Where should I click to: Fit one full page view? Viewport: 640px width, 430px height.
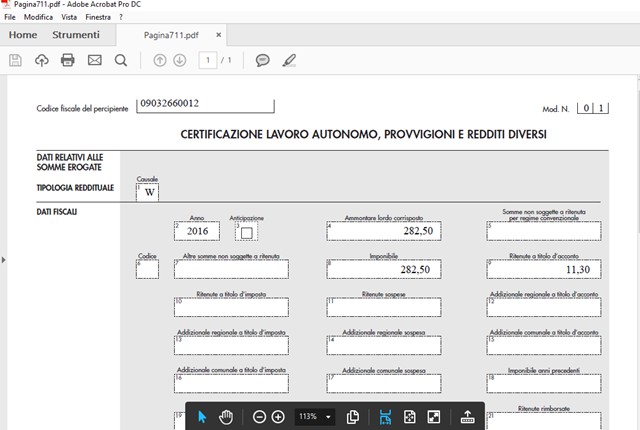point(409,417)
